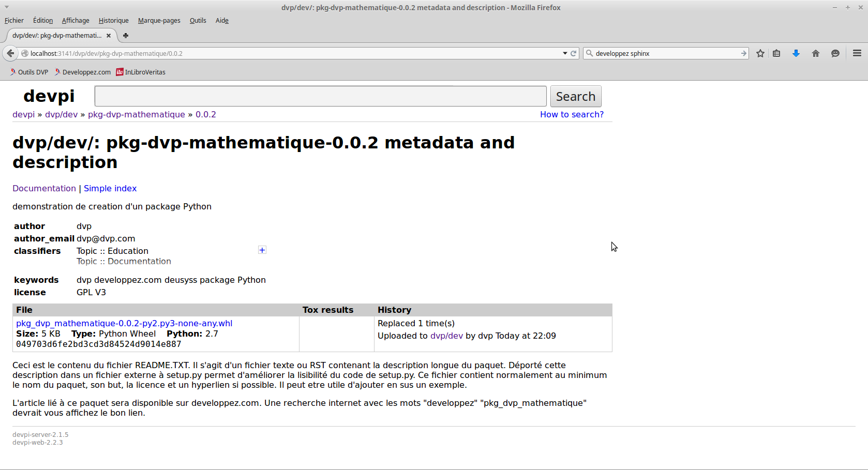868x470 pixels.
Task: Open the URL bar history dropdown arrow
Action: 565,53
